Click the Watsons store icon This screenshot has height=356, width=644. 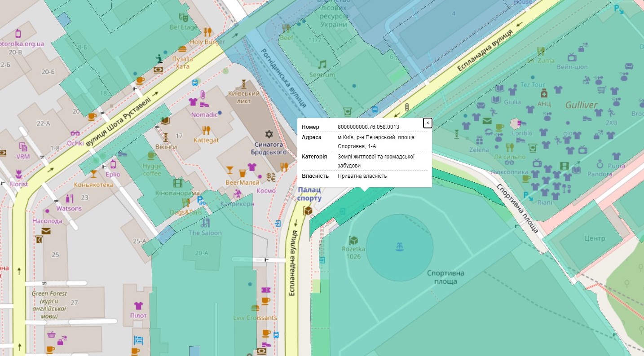tap(69, 198)
